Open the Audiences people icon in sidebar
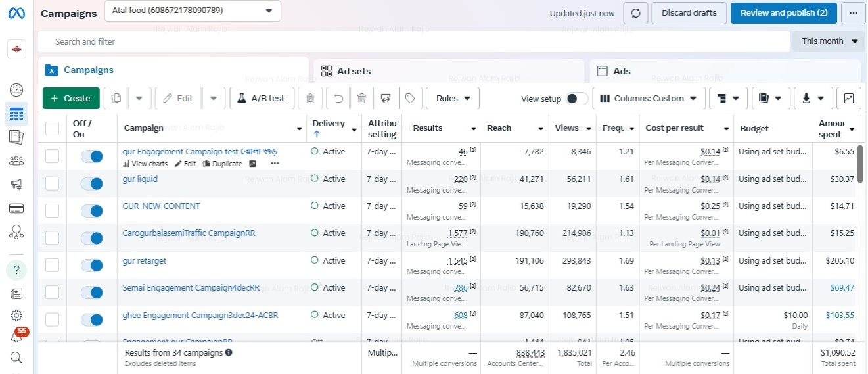 (16, 161)
